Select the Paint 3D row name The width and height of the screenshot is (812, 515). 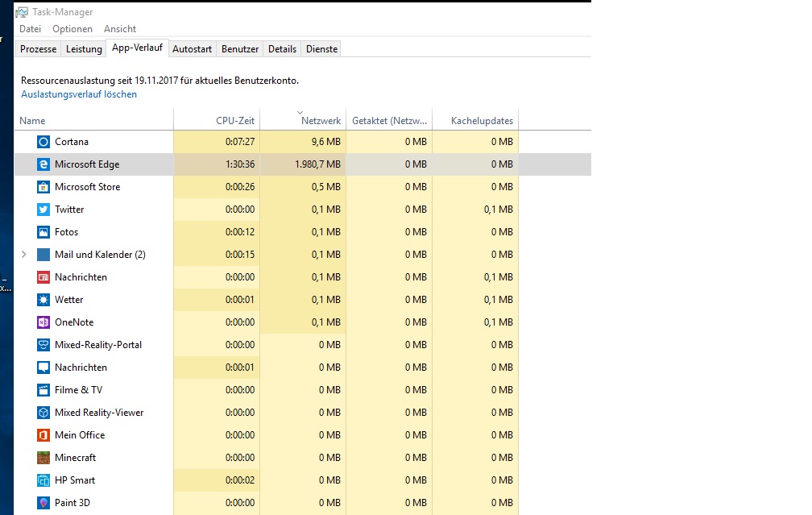pos(72,503)
